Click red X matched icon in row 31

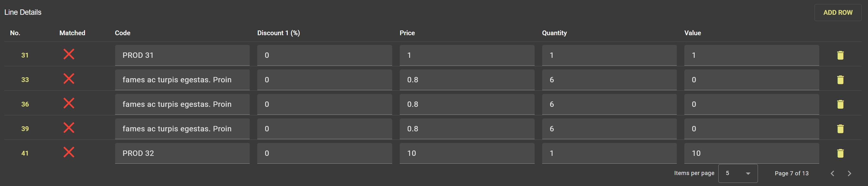[69, 54]
